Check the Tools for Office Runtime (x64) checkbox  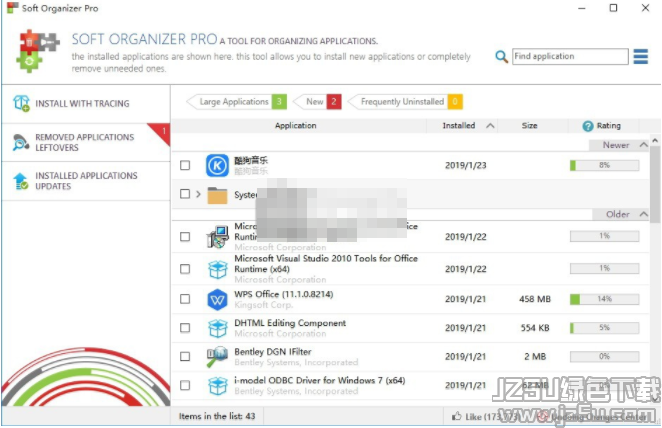point(185,269)
